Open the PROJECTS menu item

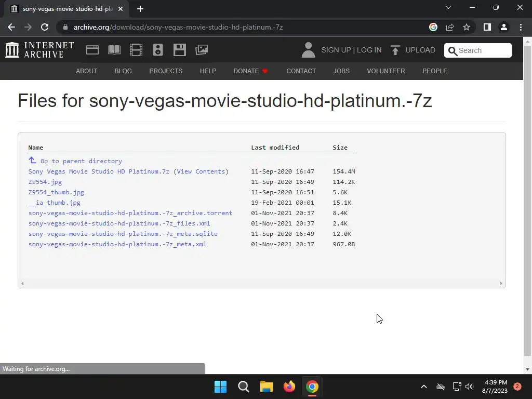[x=166, y=71]
